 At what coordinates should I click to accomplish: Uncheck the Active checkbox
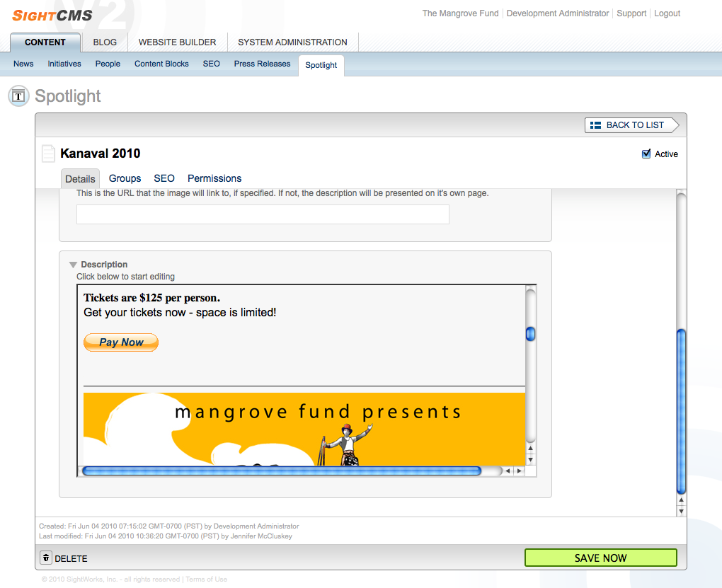646,154
